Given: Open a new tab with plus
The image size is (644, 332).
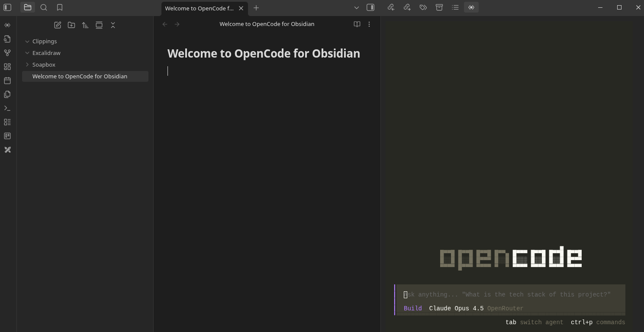Looking at the screenshot, I should 256,8.
